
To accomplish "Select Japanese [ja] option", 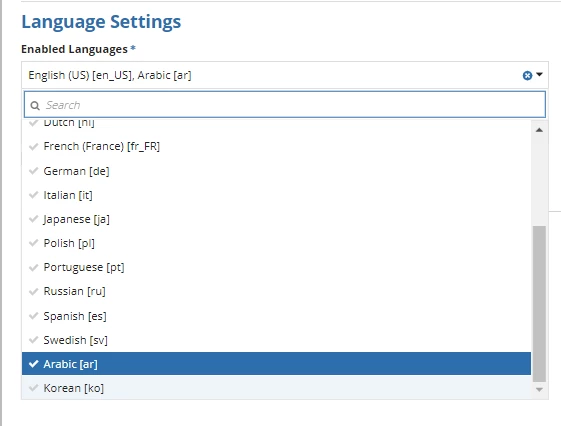I will pos(276,219).
